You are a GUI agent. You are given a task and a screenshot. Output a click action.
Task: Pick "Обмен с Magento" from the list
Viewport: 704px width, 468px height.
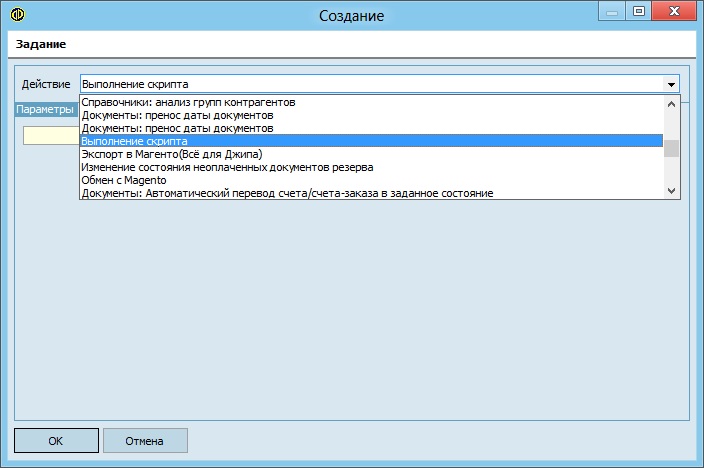371,180
